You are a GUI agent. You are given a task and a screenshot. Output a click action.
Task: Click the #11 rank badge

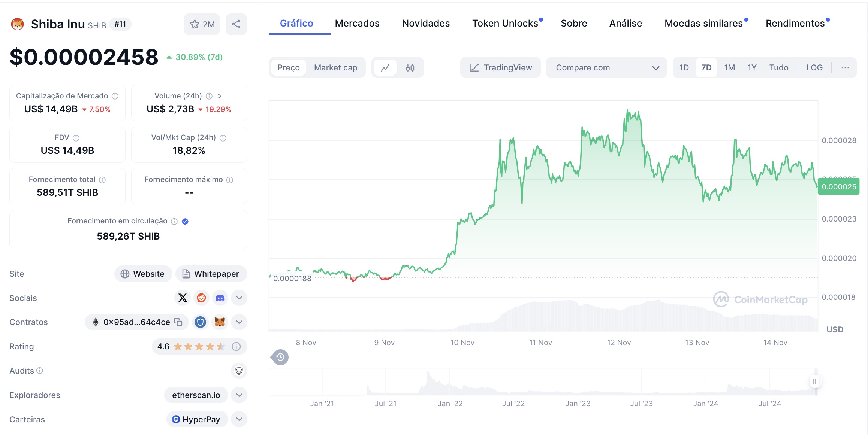(120, 24)
